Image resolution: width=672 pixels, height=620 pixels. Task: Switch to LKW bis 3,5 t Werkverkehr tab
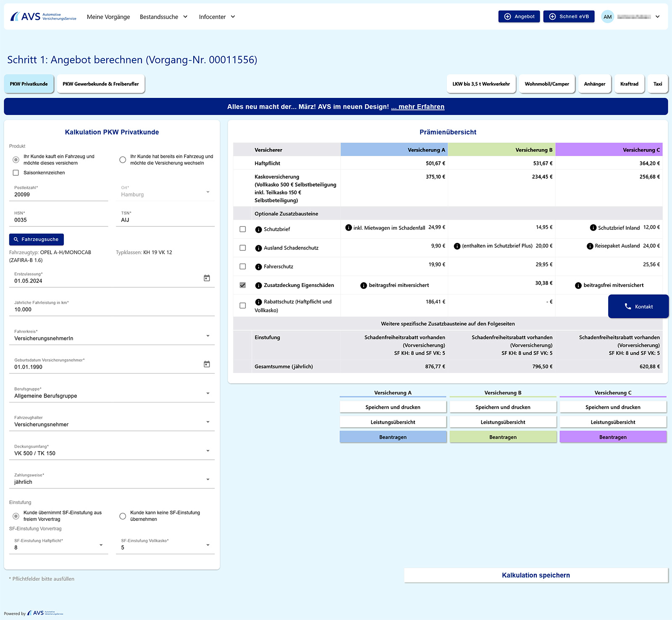pyautogui.click(x=481, y=84)
